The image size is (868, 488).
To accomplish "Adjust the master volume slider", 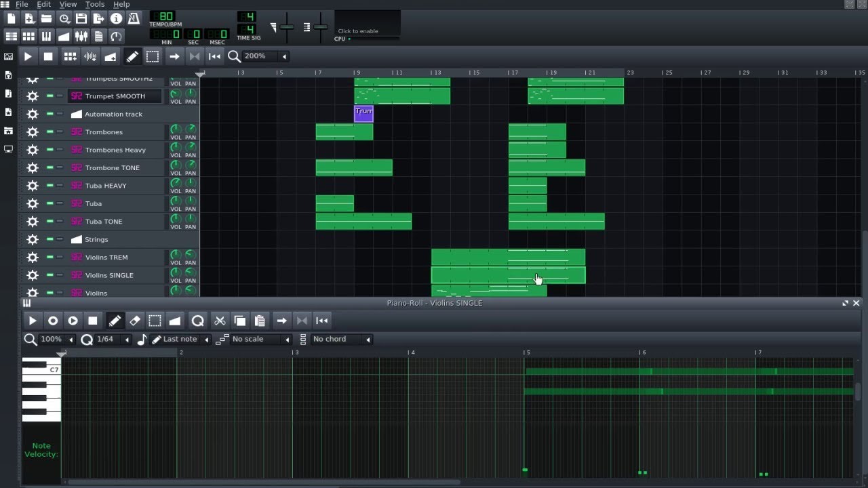I will tap(287, 27).
